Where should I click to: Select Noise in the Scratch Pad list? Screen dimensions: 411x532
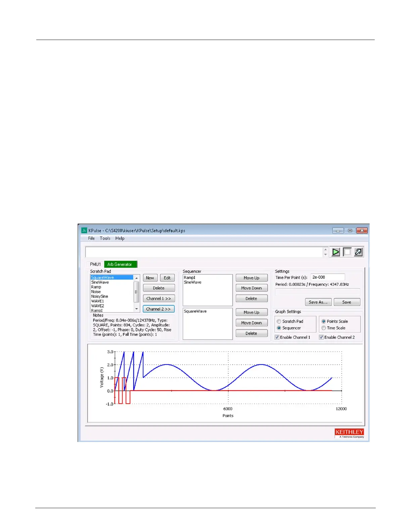pyautogui.click(x=96, y=292)
